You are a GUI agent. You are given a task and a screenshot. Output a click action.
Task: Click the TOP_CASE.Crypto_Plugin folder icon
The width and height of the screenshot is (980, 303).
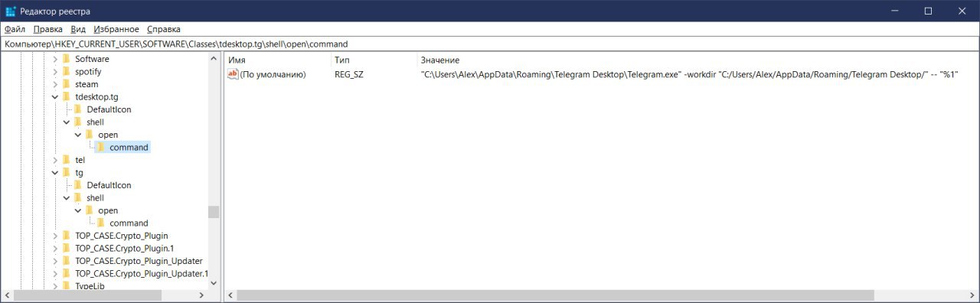(x=67, y=236)
